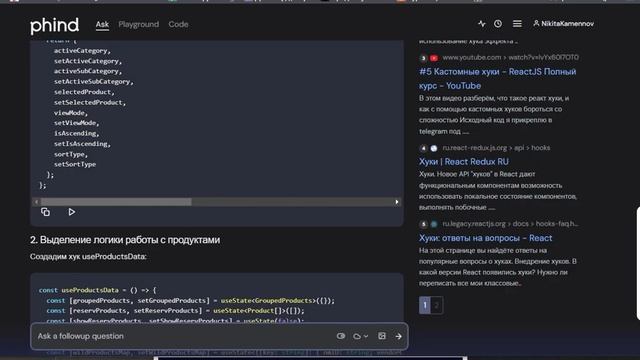The height and width of the screenshot is (360, 640).
Task: Open the Phind logo home link
Action: (x=54, y=25)
